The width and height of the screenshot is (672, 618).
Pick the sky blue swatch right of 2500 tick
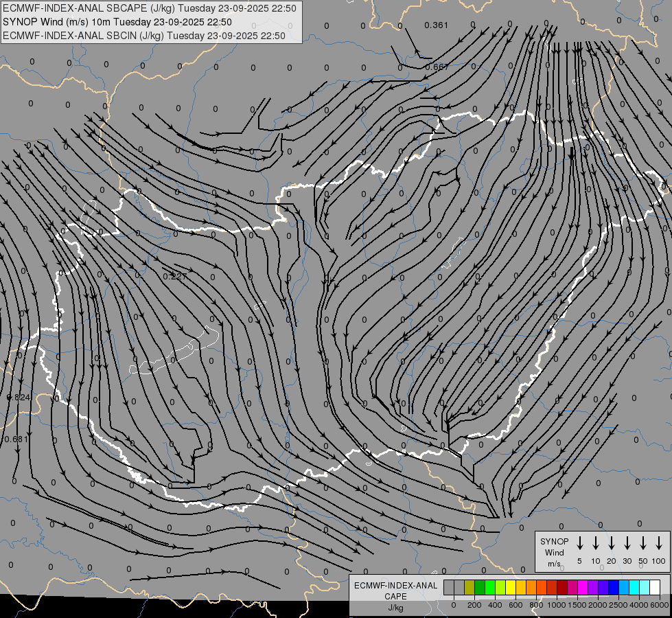[x=623, y=587]
